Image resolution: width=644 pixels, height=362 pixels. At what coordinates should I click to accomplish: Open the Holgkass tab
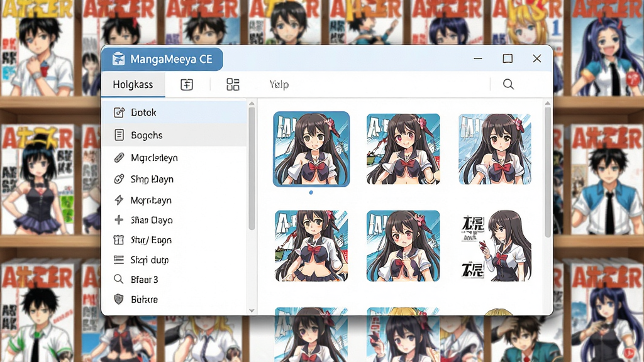(133, 85)
